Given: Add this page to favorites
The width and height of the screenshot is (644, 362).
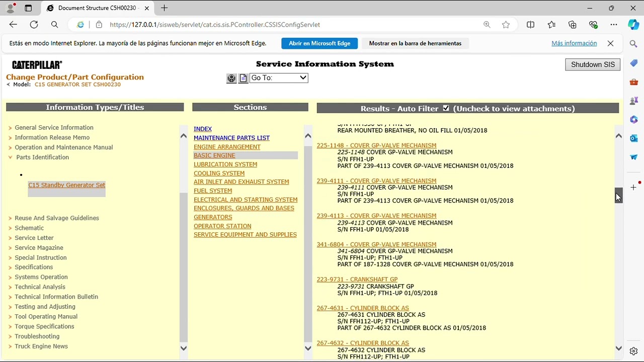Looking at the screenshot, I should point(506,25).
